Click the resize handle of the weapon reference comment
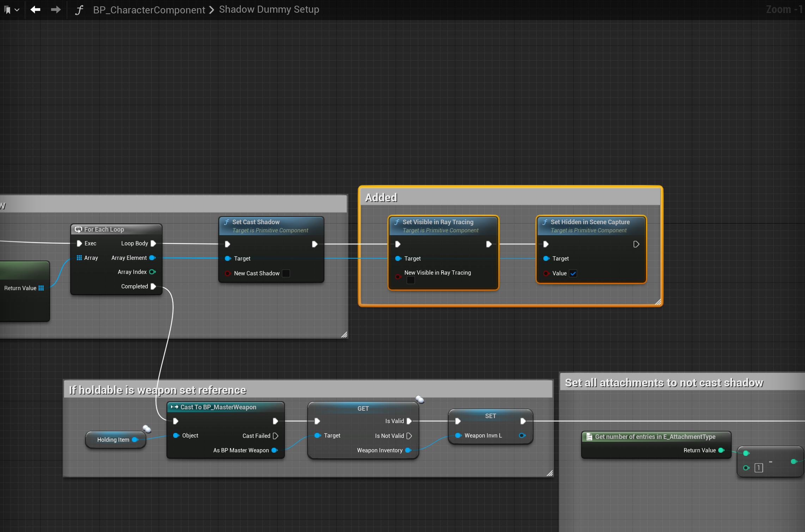This screenshot has height=532, width=805. 549,473
